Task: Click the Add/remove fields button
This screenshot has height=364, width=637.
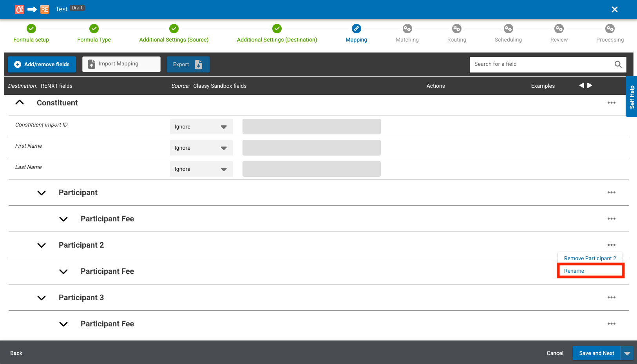Action: tap(42, 64)
